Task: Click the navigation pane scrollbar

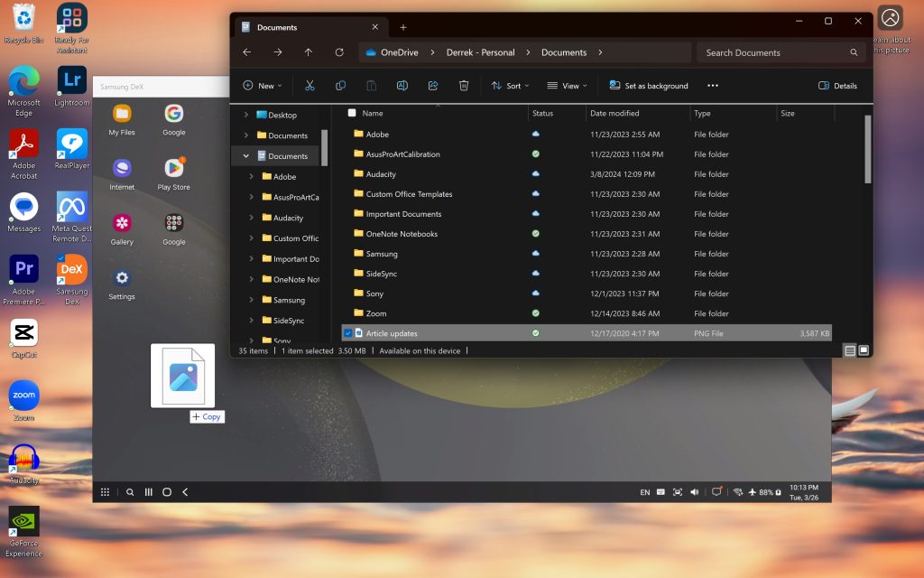Action: pos(324,147)
